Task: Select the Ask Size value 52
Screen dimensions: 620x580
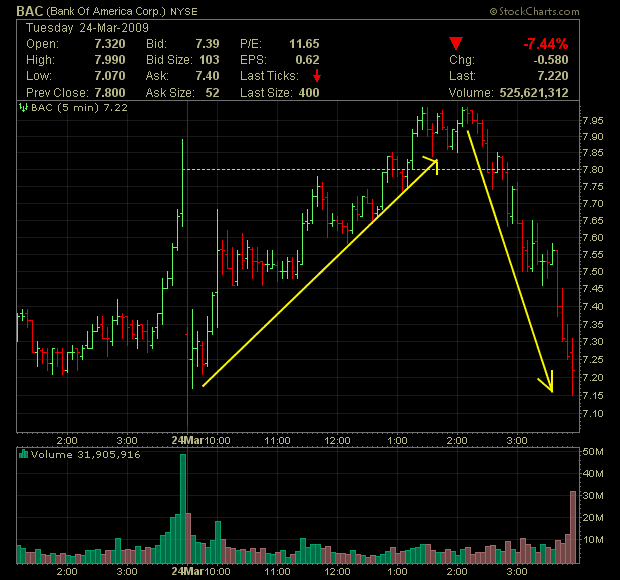Action: click(212, 93)
